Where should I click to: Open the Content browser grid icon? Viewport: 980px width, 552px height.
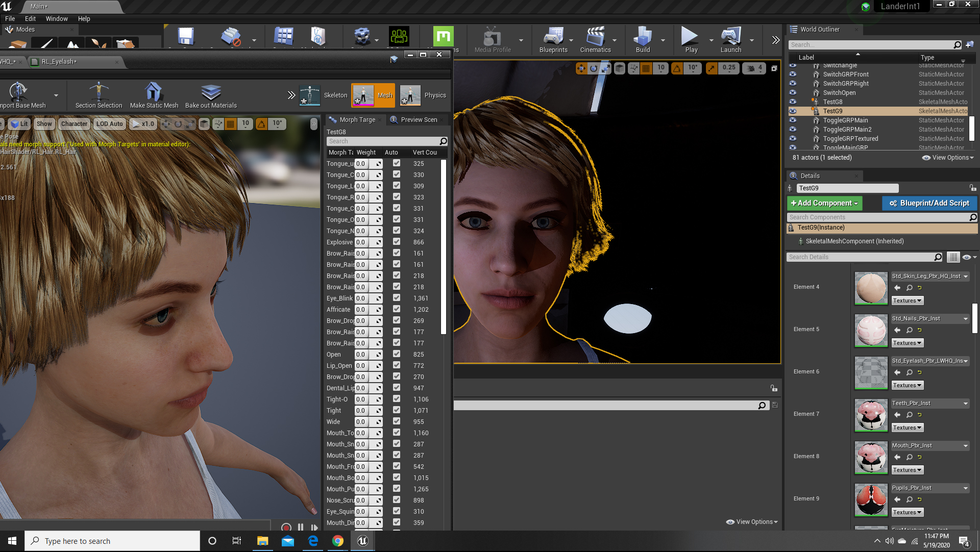tap(283, 37)
